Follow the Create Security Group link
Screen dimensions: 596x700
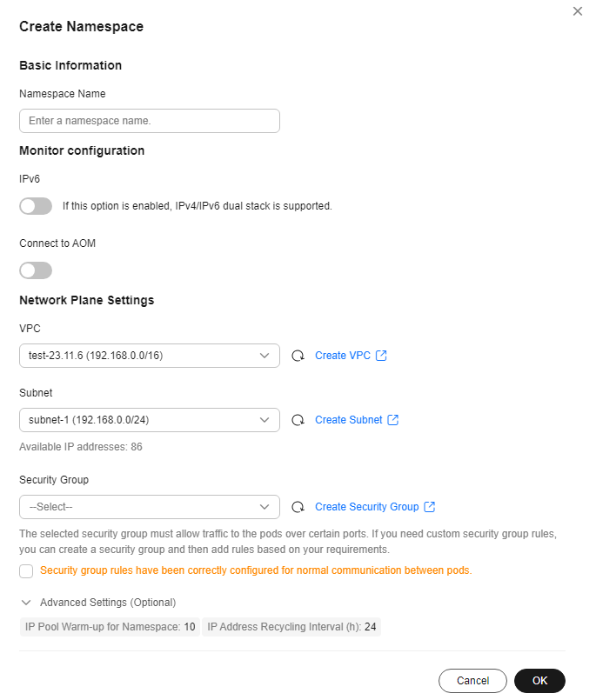tap(367, 507)
